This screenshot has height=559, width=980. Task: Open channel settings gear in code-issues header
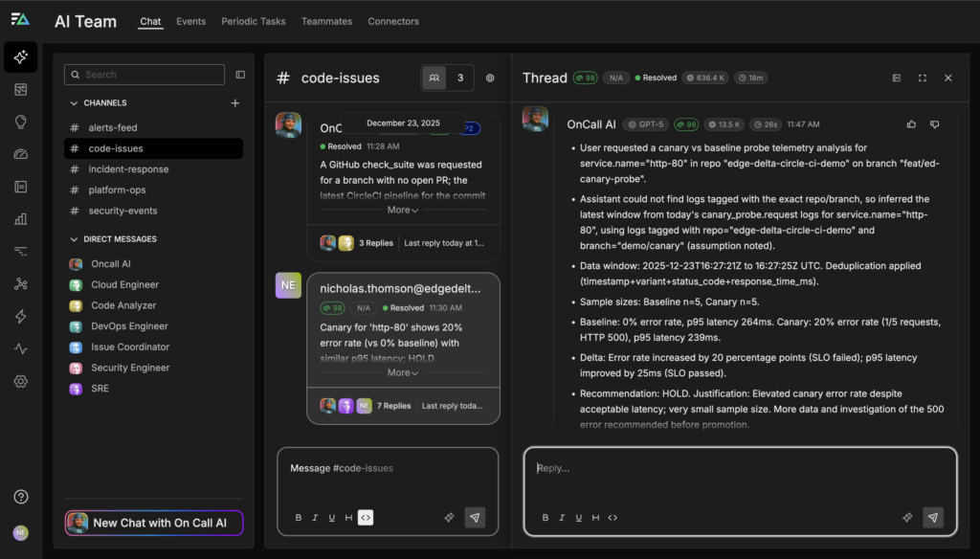pos(490,78)
